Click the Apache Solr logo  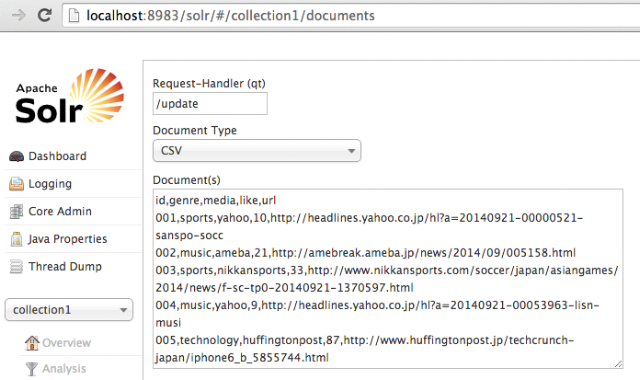click(69, 96)
